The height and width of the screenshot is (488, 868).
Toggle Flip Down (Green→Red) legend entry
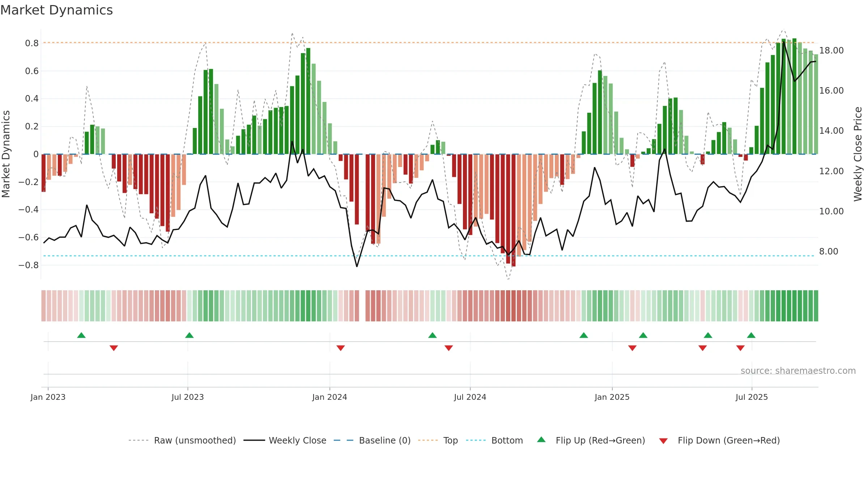tap(719, 440)
